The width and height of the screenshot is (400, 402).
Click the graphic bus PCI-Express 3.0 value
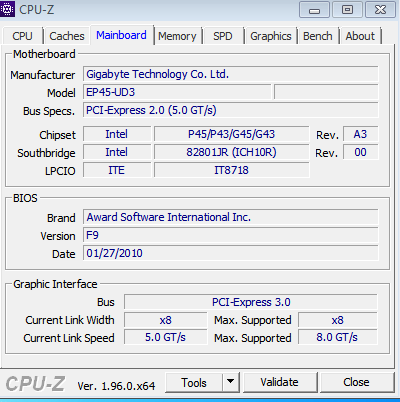click(251, 302)
